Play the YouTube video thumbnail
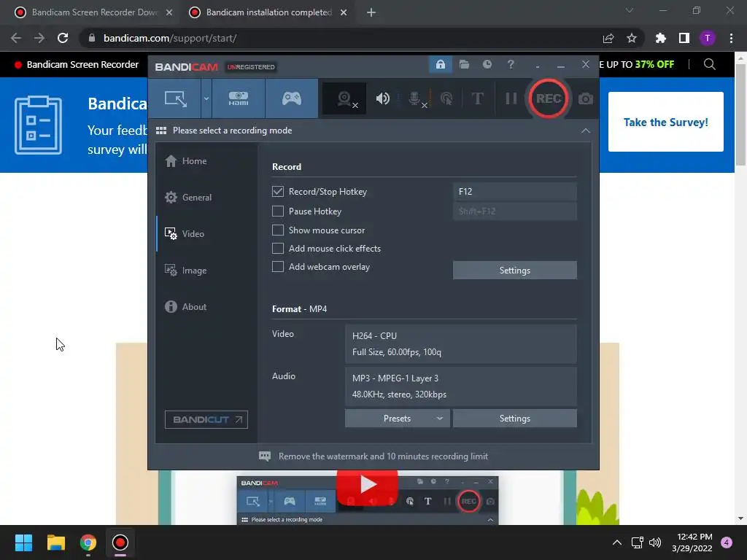 tap(367, 485)
